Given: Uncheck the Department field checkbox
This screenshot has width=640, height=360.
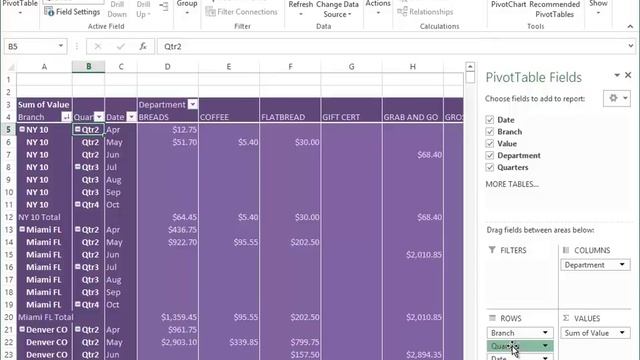Looking at the screenshot, I should pyautogui.click(x=490, y=155).
